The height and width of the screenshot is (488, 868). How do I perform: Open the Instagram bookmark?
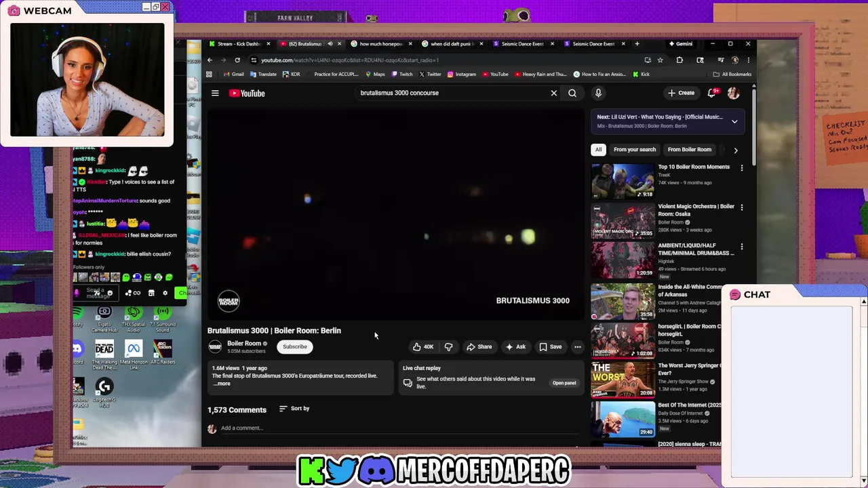pyautogui.click(x=462, y=75)
